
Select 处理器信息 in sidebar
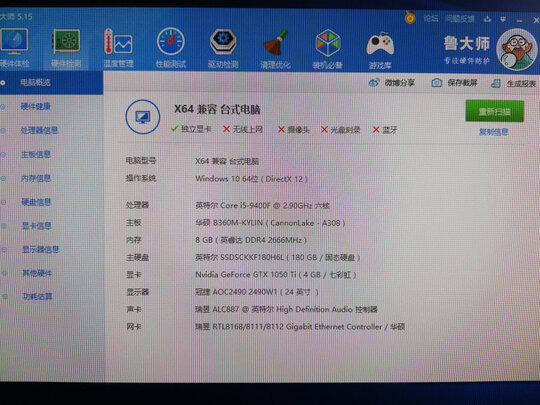39,130
